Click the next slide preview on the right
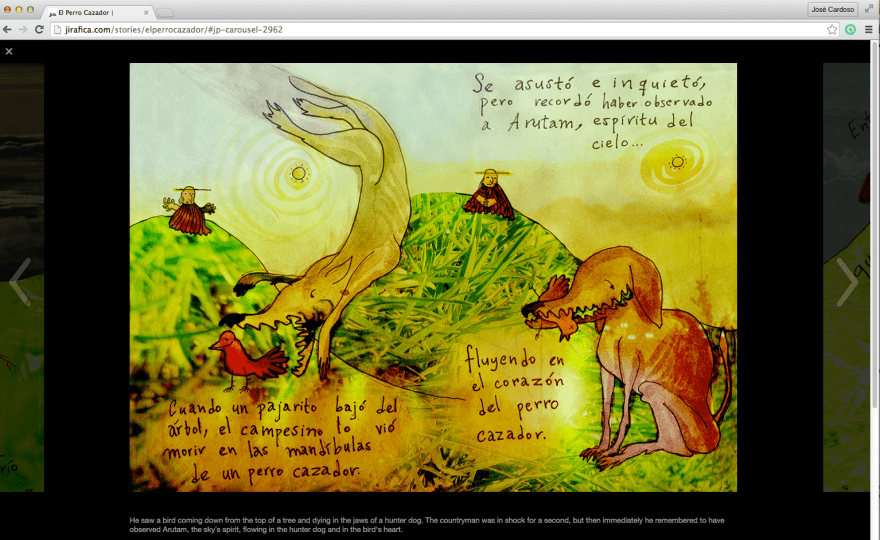 850,200
